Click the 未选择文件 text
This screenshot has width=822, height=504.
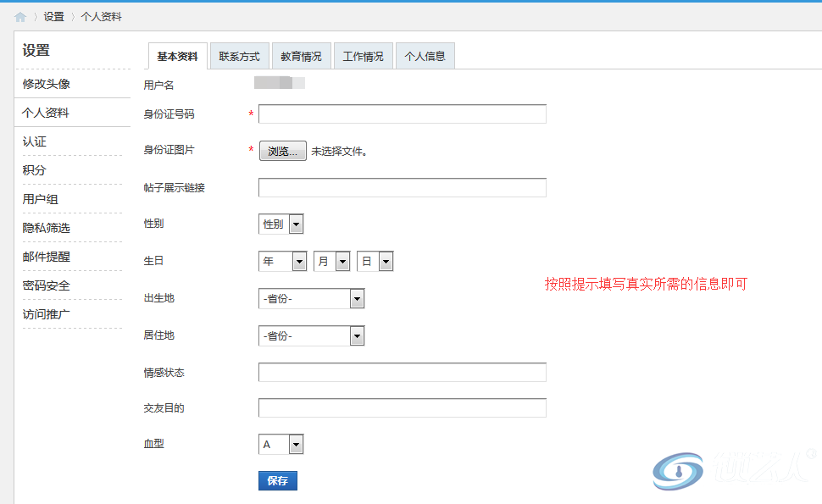coord(339,152)
